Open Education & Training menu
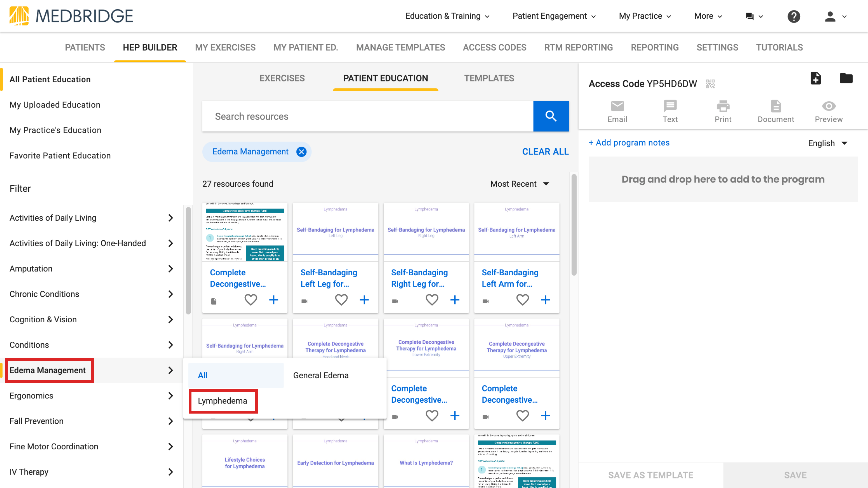The height and width of the screenshot is (488, 868). (x=447, y=16)
